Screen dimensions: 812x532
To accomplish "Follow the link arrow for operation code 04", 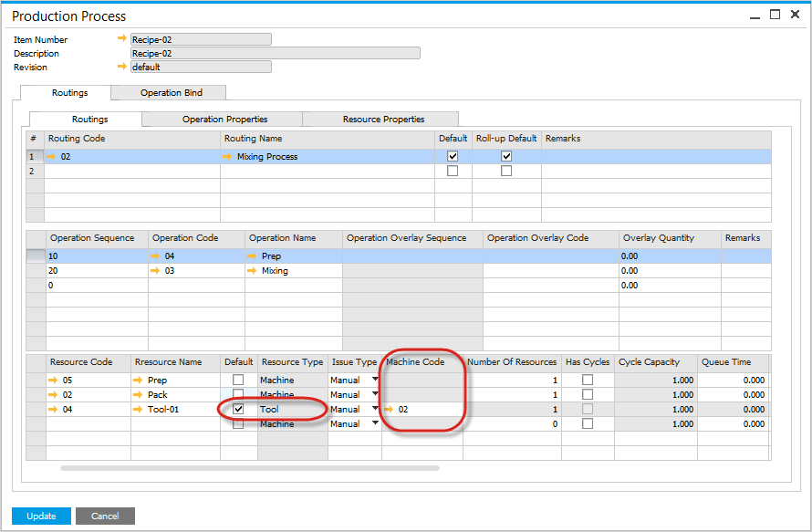I will tap(156, 256).
